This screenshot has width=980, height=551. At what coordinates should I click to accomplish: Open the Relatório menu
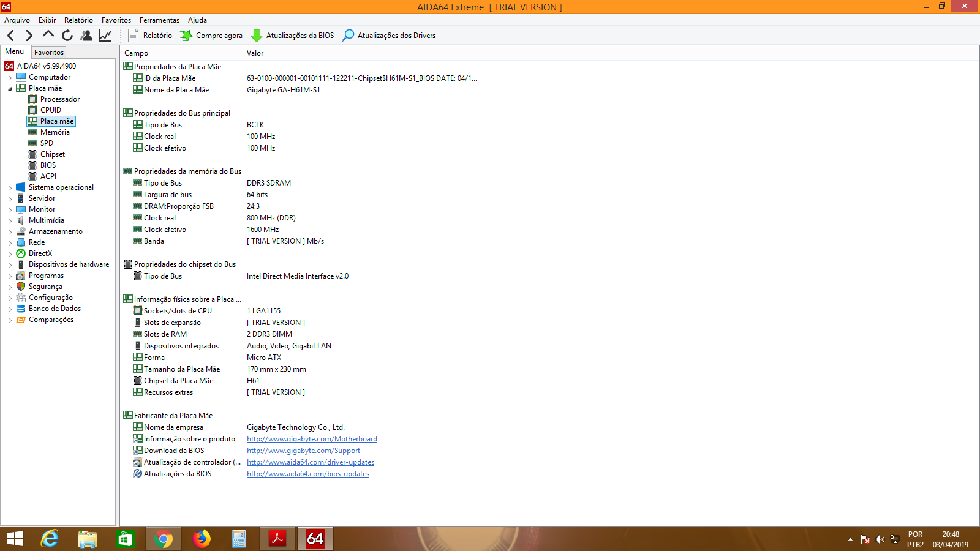coord(78,20)
